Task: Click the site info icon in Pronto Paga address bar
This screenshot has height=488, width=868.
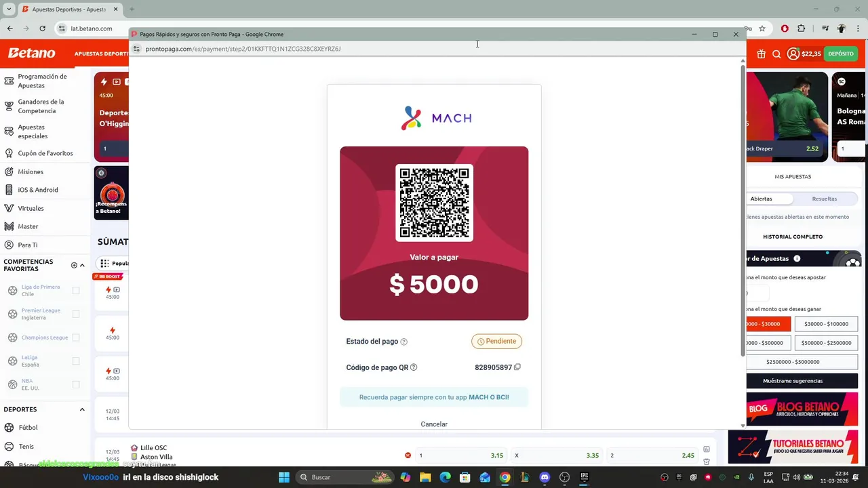Action: tap(136, 49)
